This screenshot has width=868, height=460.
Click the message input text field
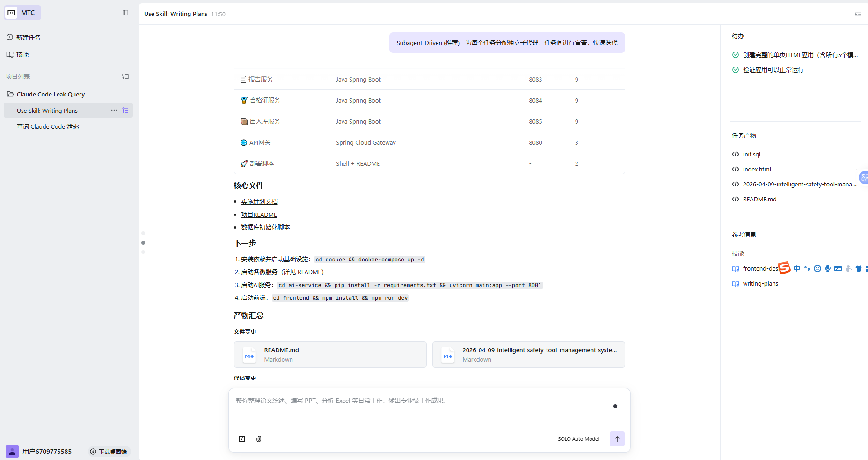pos(421,408)
